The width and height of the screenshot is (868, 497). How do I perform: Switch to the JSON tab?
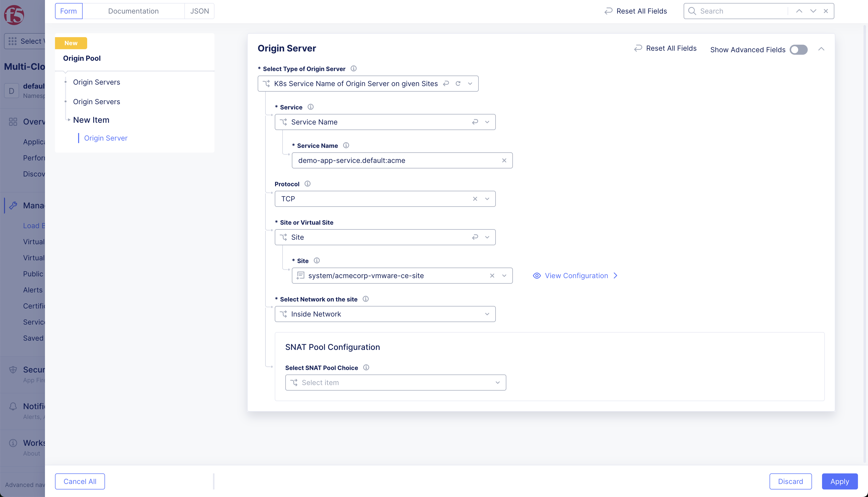199,11
